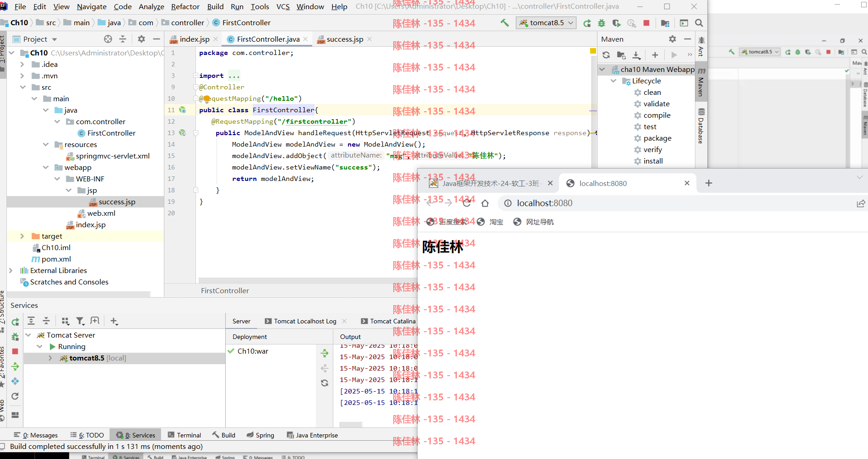Click Services Group By icon
The width and height of the screenshot is (868, 459).
65,321
